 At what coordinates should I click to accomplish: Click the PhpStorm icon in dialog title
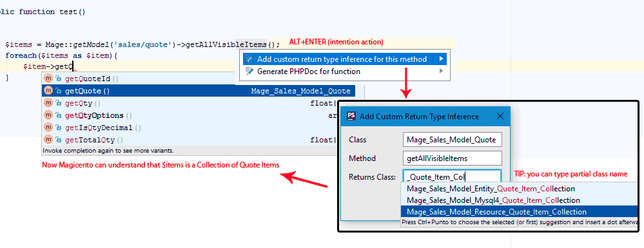[x=351, y=116]
